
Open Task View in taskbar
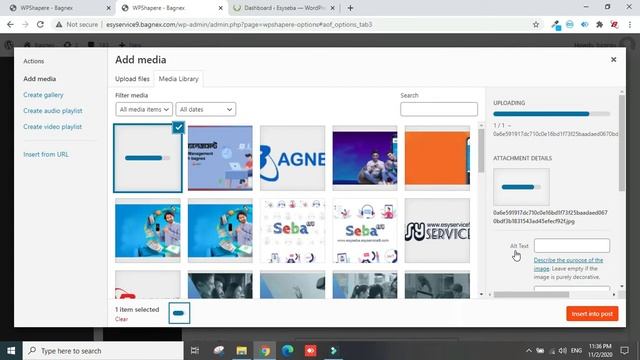[x=195, y=351]
